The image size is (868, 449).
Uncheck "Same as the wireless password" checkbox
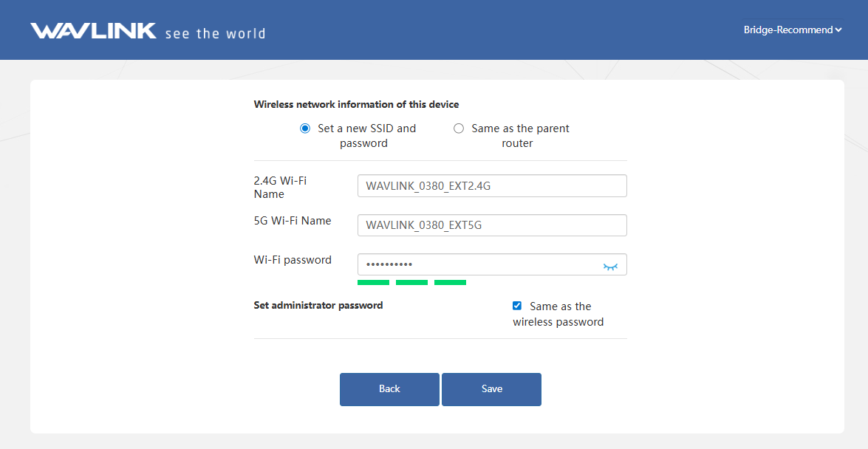(517, 306)
